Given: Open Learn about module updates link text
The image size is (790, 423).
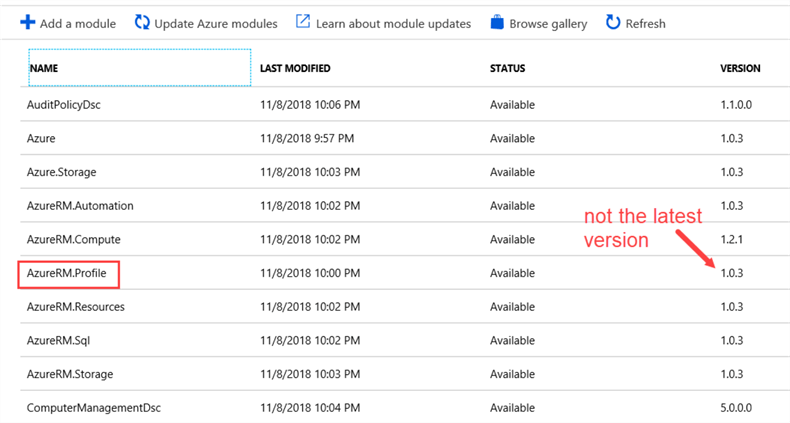Looking at the screenshot, I should [x=393, y=24].
